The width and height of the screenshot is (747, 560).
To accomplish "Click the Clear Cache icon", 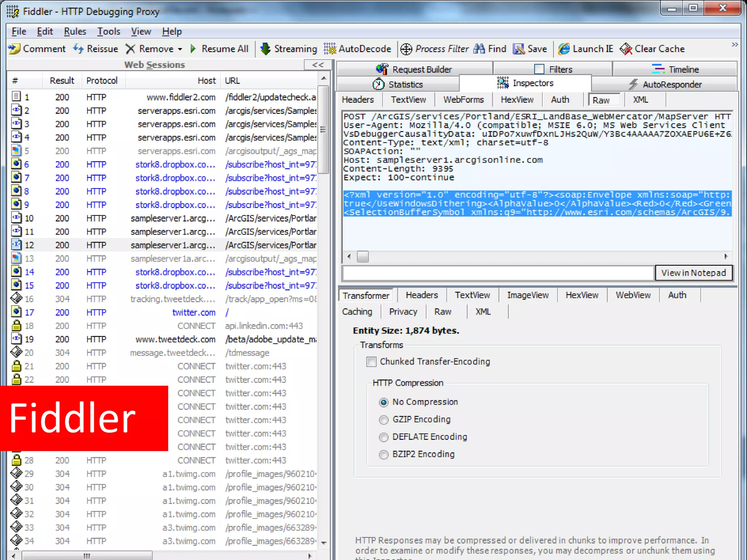I will pos(626,48).
